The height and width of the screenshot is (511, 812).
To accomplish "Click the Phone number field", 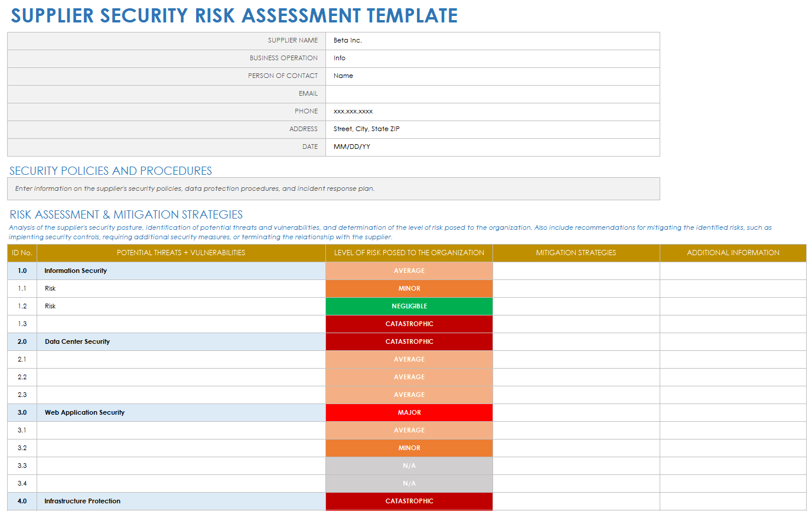I will [x=492, y=112].
